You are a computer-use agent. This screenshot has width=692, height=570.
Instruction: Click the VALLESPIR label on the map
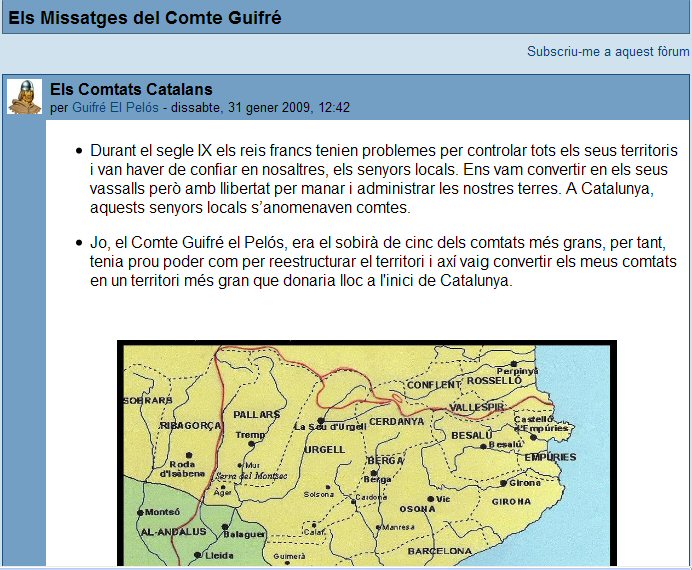click(478, 409)
